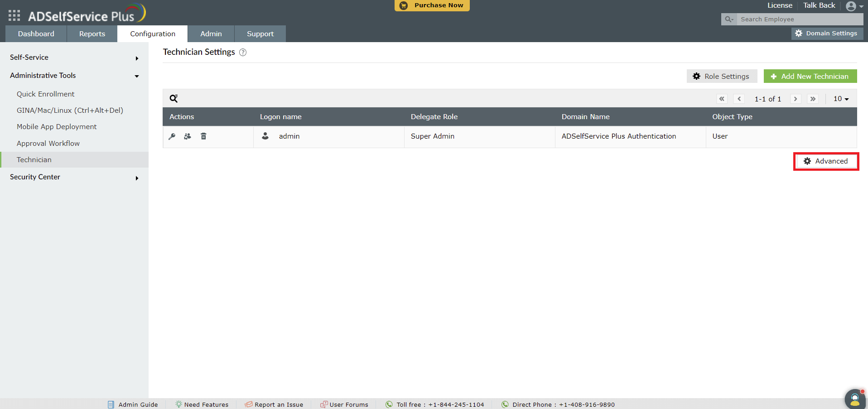Open GINA/Mac/Linux (Ctrl+Alt+Del) settings
This screenshot has height=409, width=868.
click(70, 111)
